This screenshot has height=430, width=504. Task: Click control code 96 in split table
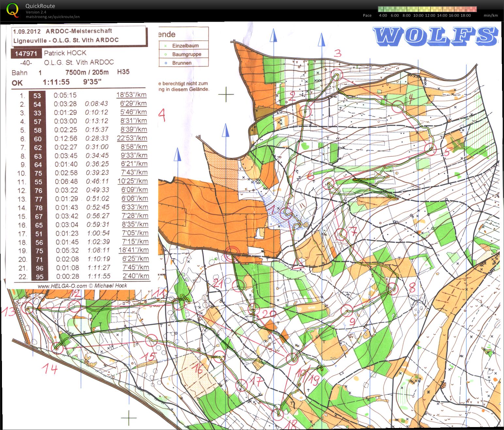tap(40, 268)
